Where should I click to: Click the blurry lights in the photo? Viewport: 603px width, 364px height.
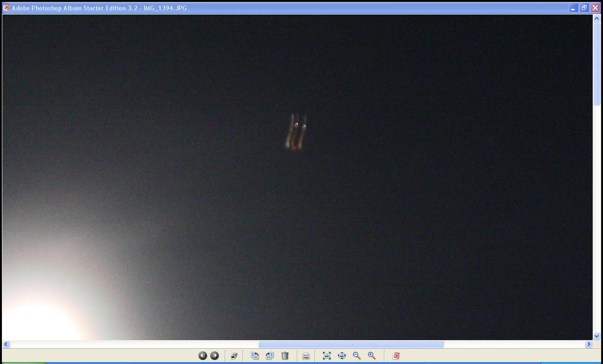(x=296, y=132)
